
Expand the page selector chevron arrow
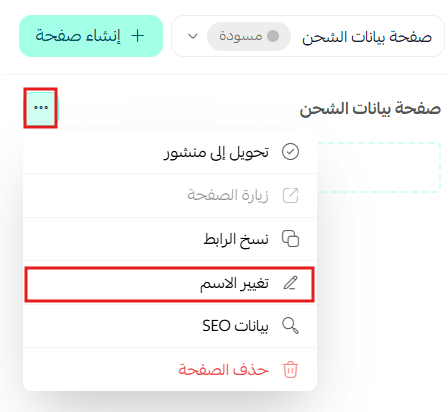193,36
